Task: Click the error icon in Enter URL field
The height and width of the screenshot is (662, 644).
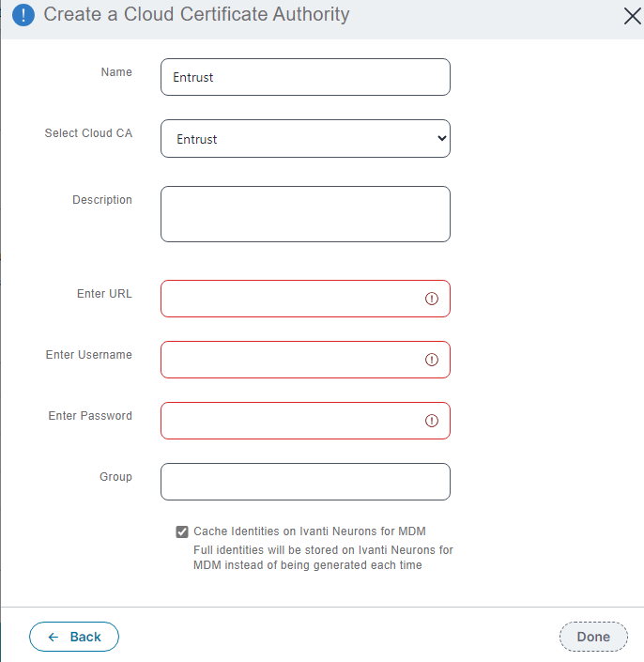Action: pyautogui.click(x=432, y=299)
